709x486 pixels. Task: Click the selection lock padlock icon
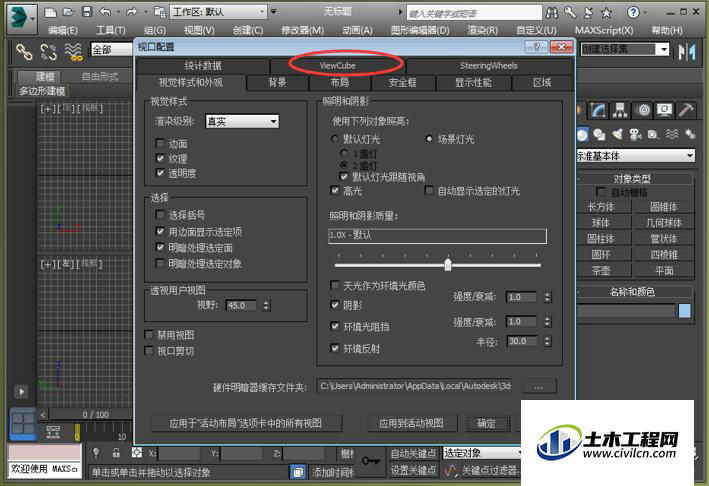[116, 453]
